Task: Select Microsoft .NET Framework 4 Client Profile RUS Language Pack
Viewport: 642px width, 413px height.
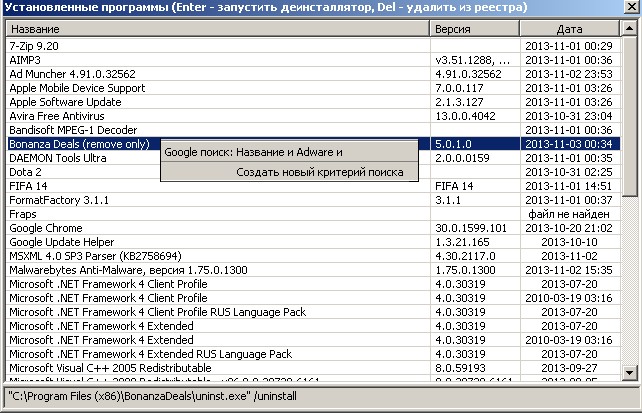Action: [313, 312]
